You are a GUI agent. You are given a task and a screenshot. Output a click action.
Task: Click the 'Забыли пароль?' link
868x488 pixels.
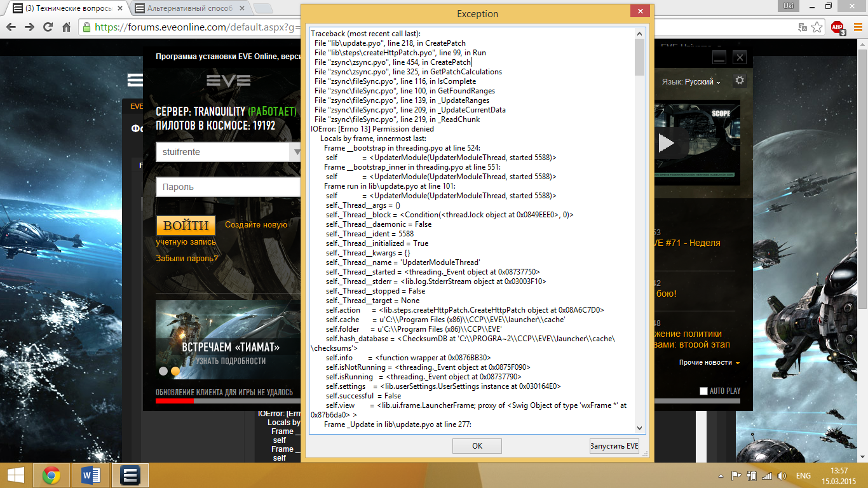point(187,258)
